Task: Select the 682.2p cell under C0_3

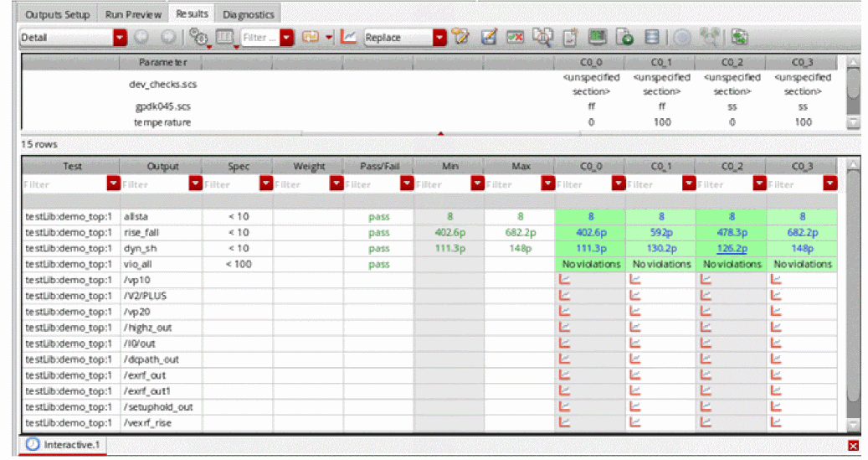Action: [802, 232]
